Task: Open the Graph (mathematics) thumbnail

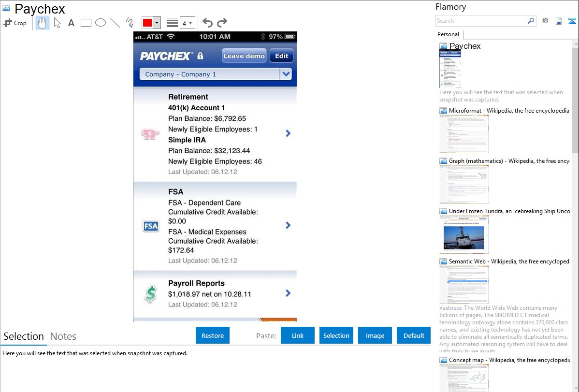Action: (464, 184)
